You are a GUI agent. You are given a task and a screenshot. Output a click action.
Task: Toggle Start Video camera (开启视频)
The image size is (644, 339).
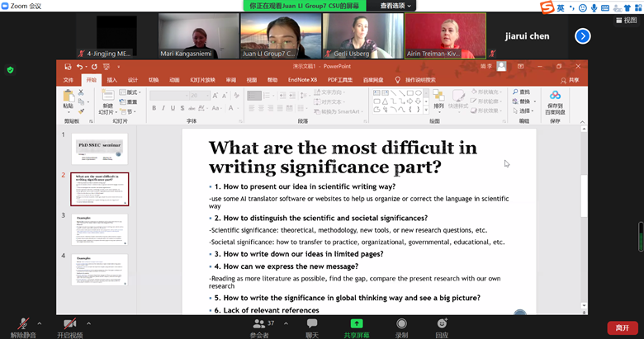[69, 324]
